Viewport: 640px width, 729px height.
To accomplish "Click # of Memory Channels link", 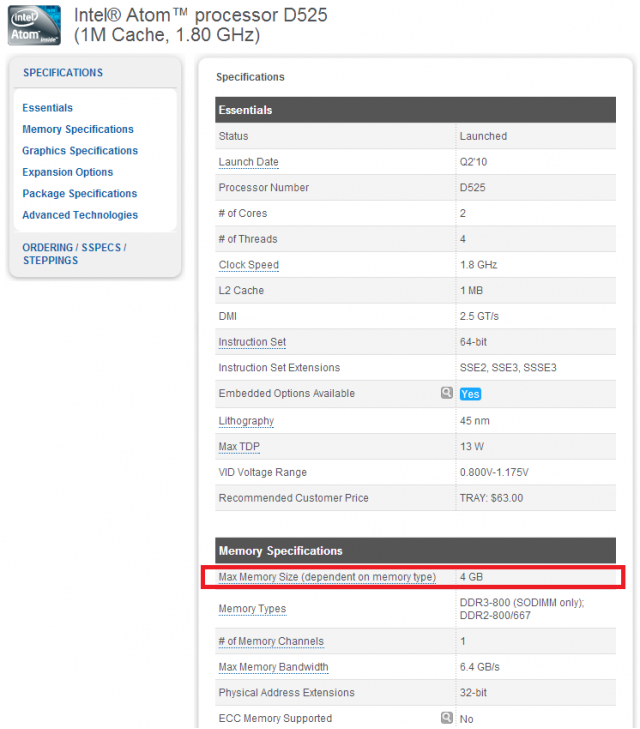I will (271, 641).
